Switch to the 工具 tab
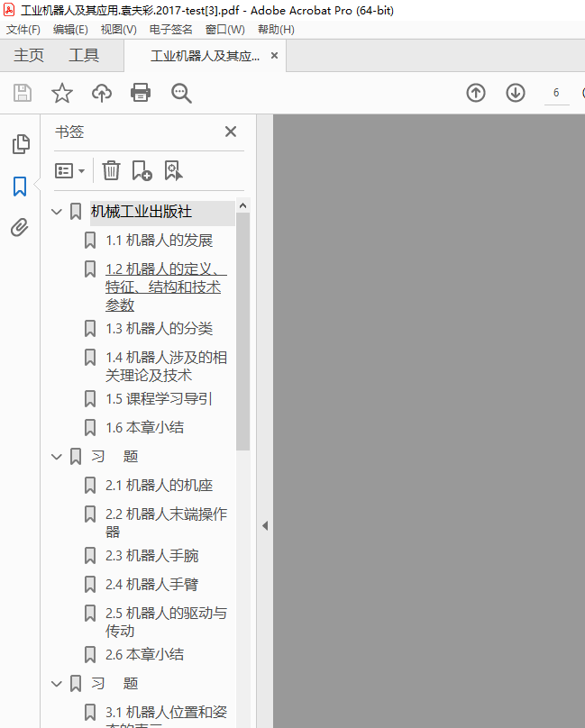Image resolution: width=585 pixels, height=728 pixels. [84, 55]
